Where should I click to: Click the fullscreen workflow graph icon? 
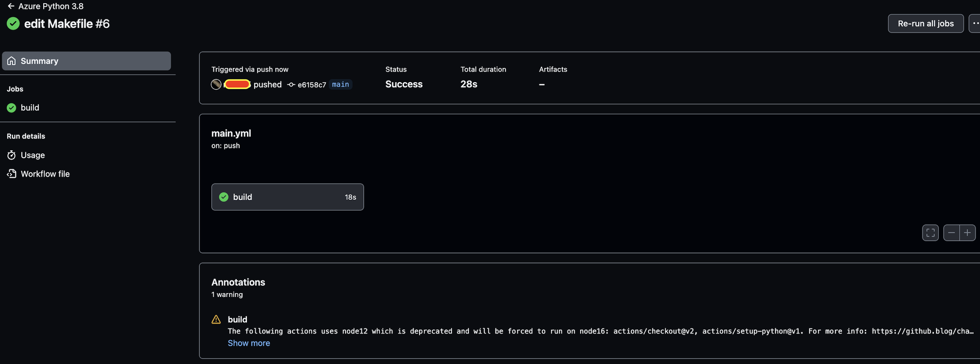coord(930,233)
